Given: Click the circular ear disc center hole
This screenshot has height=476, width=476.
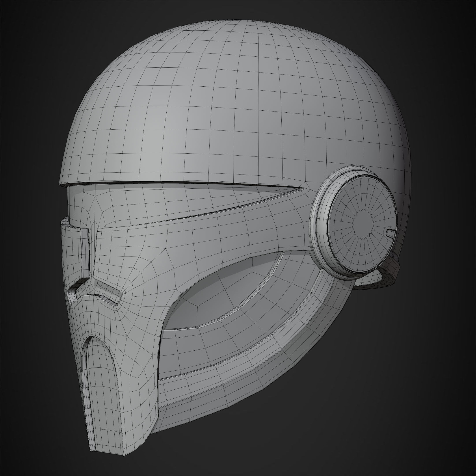Looking at the screenshot, I should [364, 224].
